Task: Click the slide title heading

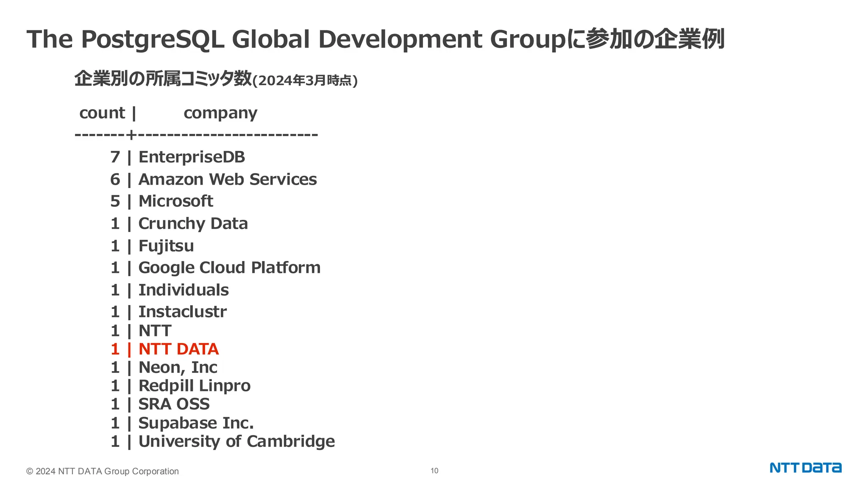Action: click(376, 39)
